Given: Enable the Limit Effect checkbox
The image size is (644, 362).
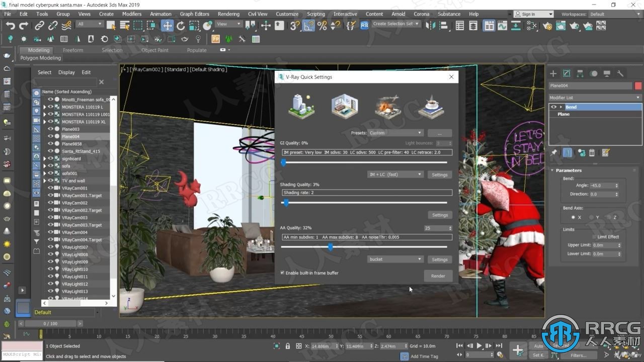Looking at the screenshot, I should 594,237.
